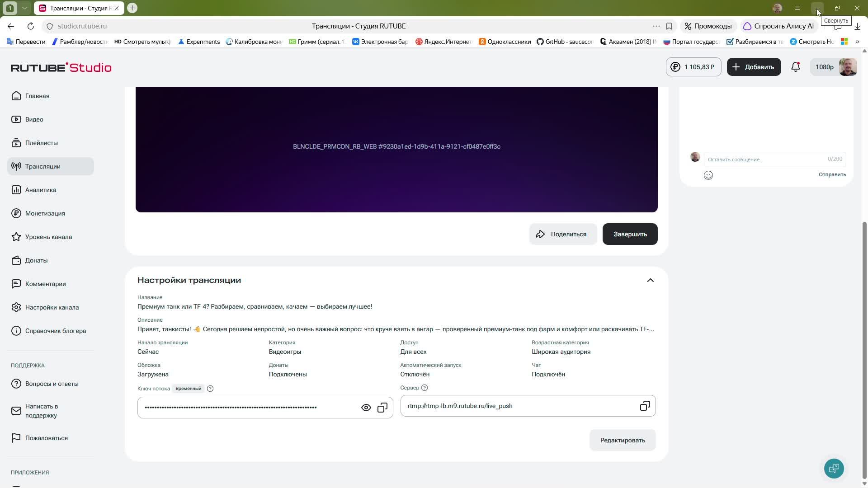Click the stream title Премиум-танк или TF-4
The height and width of the screenshot is (488, 868).
click(255, 306)
